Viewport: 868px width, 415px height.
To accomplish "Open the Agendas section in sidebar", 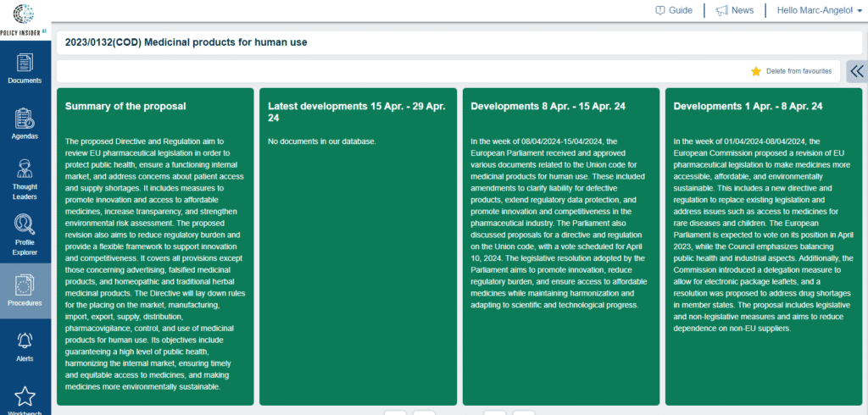I will 25,124.
